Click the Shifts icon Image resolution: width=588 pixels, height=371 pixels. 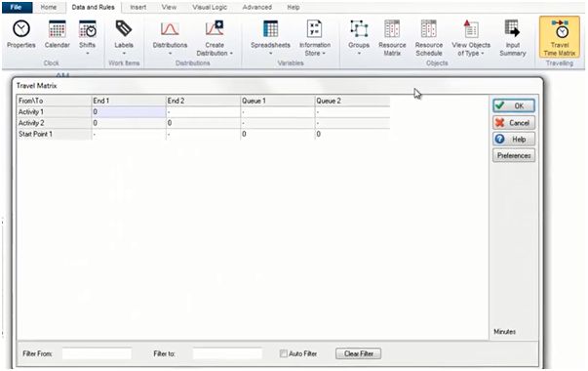87,29
